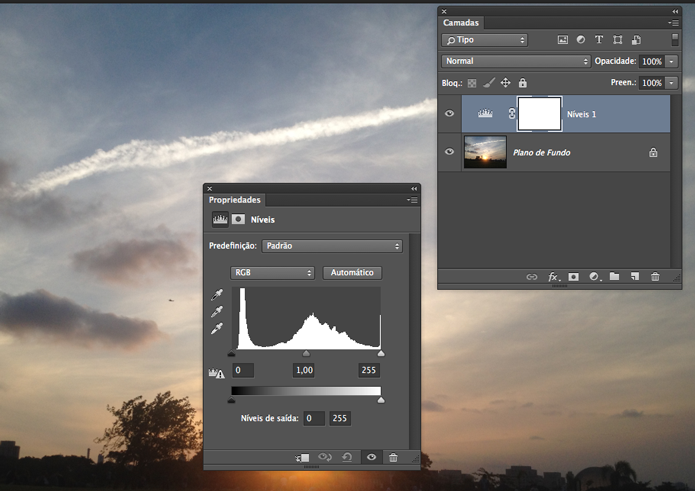
Task: Create new group folder icon
Action: (614, 277)
